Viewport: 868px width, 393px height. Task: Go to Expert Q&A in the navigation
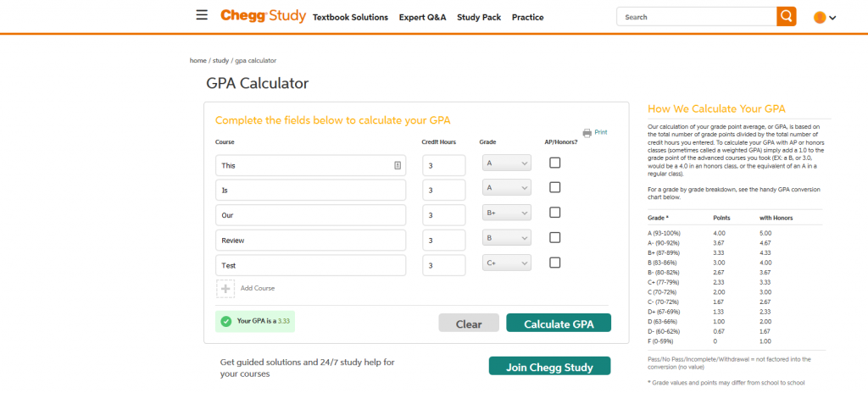pyautogui.click(x=422, y=17)
